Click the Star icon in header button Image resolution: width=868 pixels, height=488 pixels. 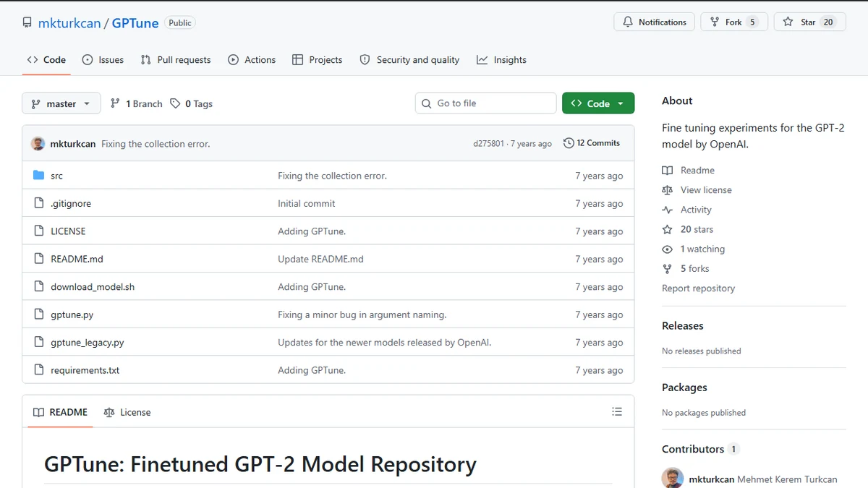tap(788, 22)
